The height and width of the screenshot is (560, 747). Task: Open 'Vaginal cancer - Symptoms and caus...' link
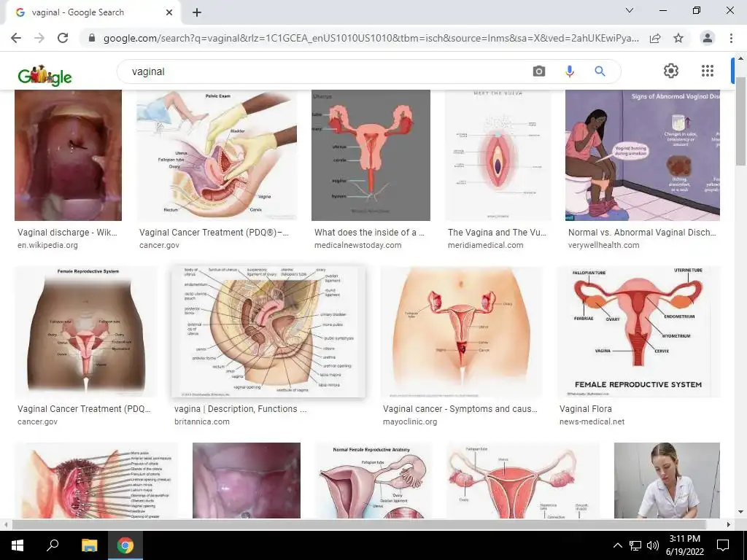click(460, 409)
